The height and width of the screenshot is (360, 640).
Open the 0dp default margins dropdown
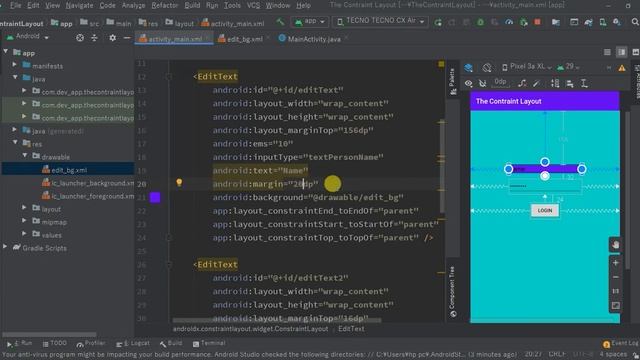tap(500, 83)
